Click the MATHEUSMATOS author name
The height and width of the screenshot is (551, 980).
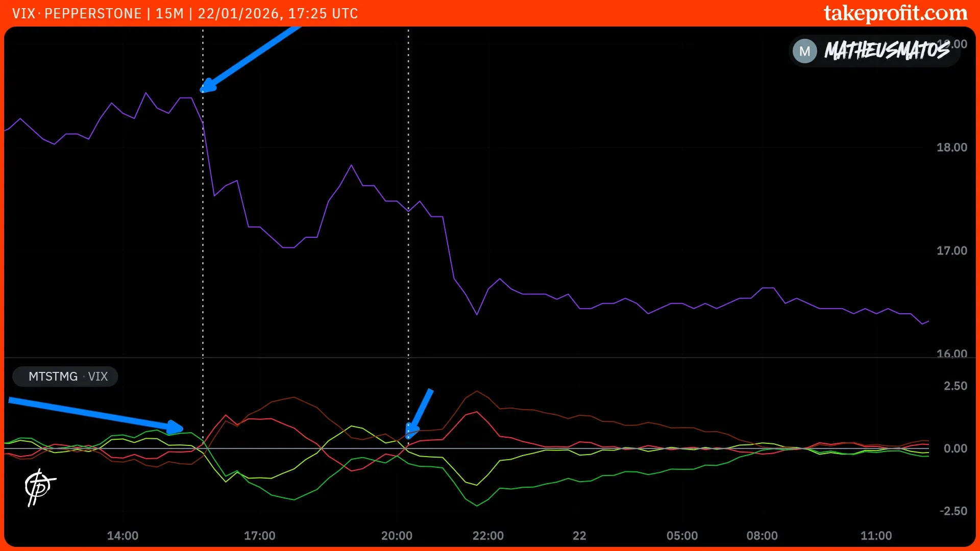(887, 51)
